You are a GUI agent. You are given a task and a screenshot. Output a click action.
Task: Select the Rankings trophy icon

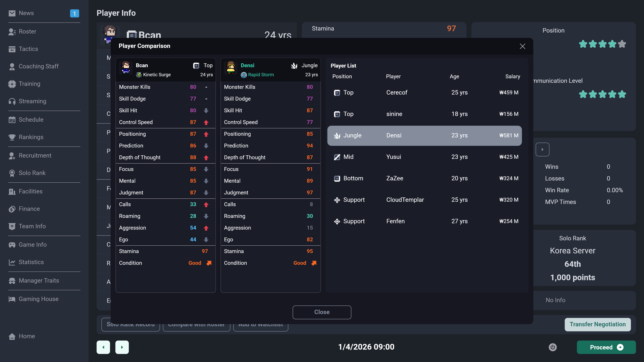pyautogui.click(x=12, y=137)
